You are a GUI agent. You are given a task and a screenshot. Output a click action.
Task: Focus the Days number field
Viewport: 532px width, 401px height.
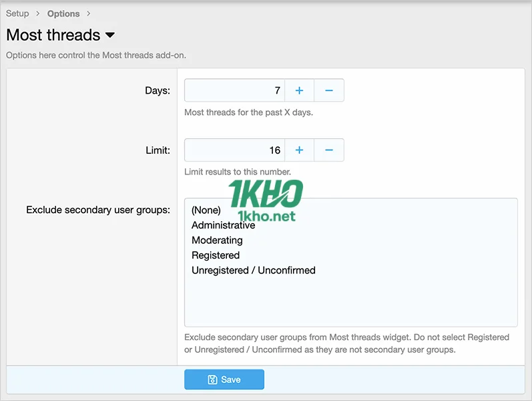[x=234, y=90]
